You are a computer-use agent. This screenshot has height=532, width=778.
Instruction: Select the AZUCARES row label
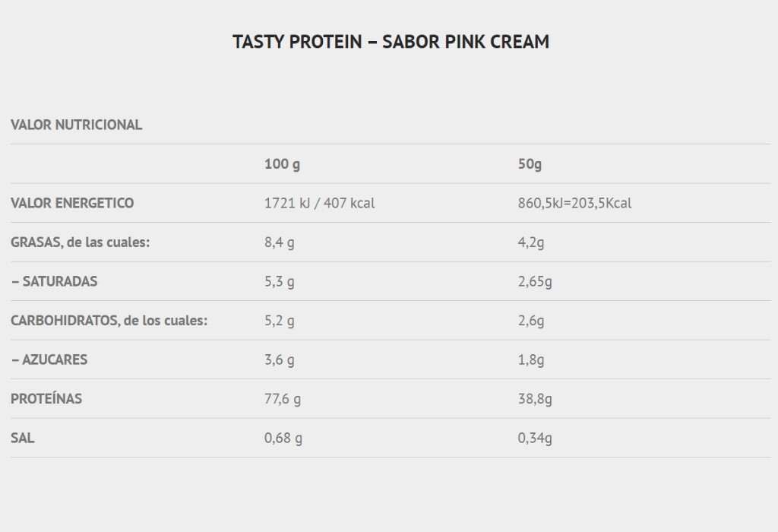[49, 359]
